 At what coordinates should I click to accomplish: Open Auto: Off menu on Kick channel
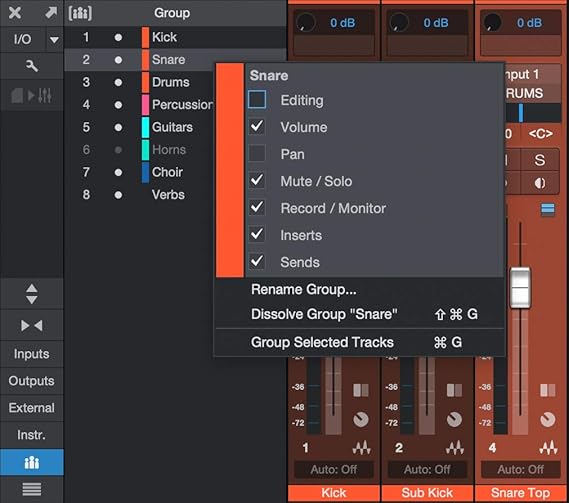[x=334, y=470]
